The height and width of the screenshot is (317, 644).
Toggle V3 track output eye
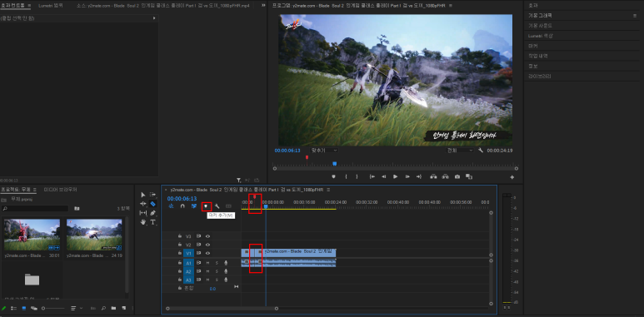(207, 236)
